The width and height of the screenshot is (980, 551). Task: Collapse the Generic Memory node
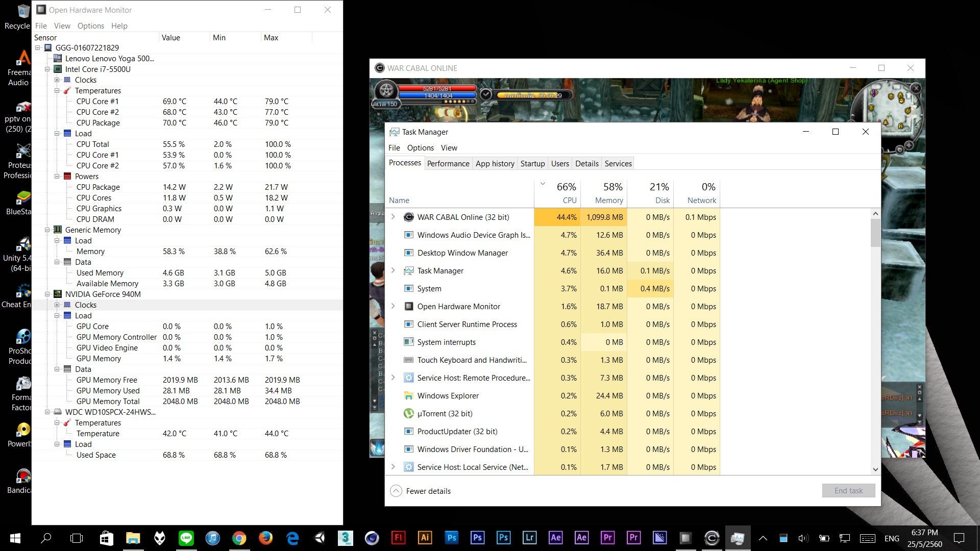click(x=47, y=230)
